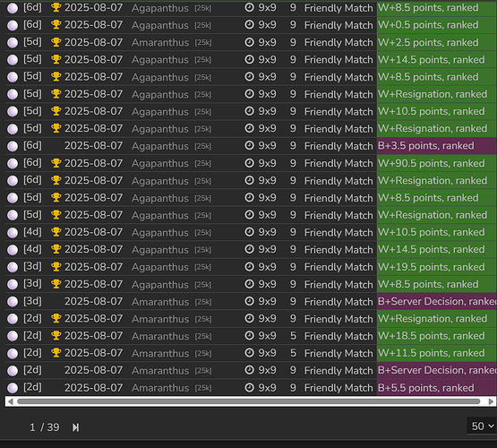Open opponent Amaranthus in the W+2.5 points row
The image size is (497, 448).
point(160,42)
